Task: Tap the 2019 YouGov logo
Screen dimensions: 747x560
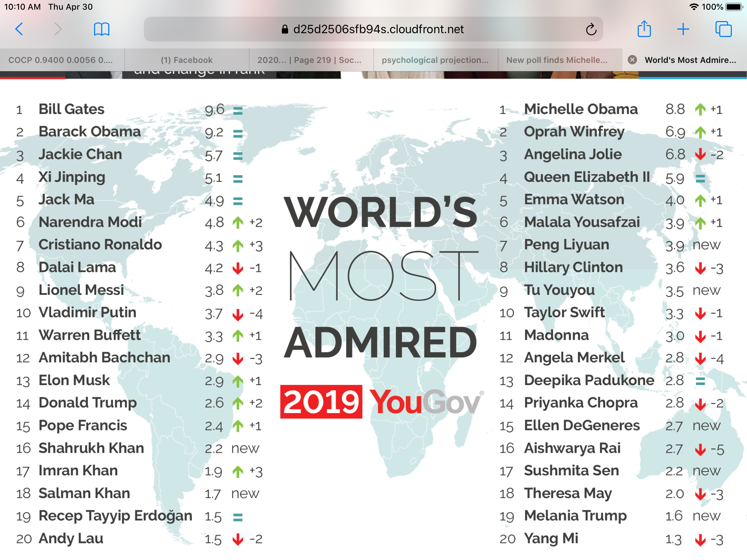Action: [x=381, y=402]
